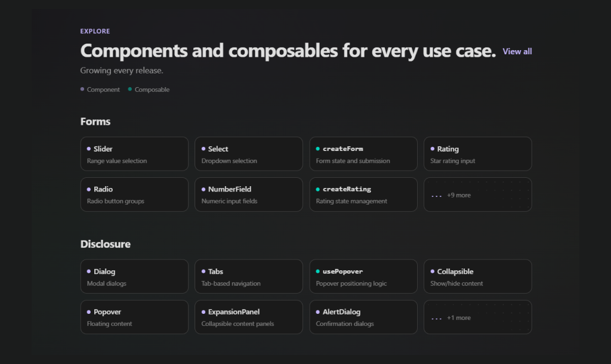Click the Composable legend label

point(152,90)
